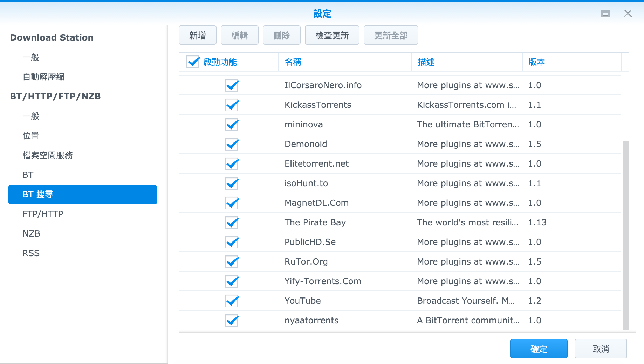The image size is (644, 364).
Task: Disable the mininova plugin checkbox
Action: pos(232,125)
